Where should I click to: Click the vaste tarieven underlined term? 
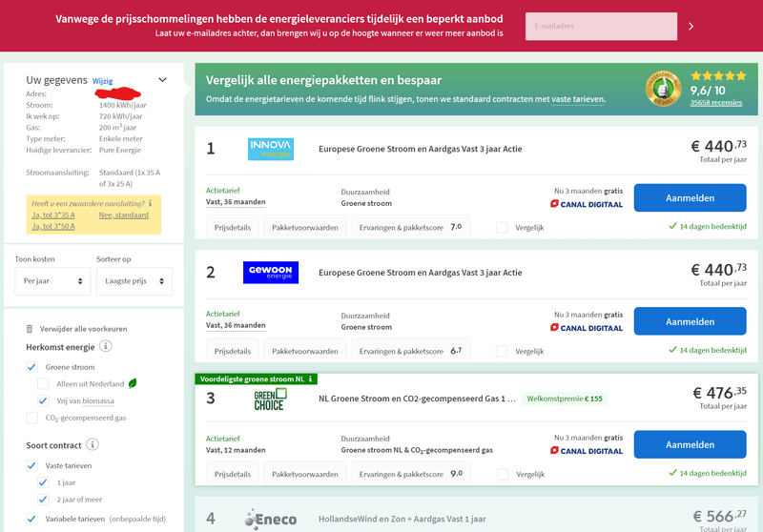(x=578, y=99)
